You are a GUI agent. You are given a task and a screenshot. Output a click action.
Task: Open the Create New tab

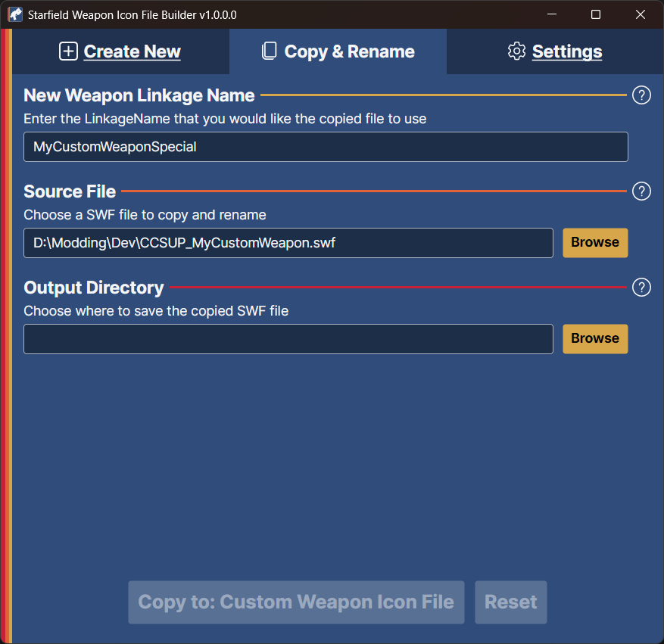(120, 51)
